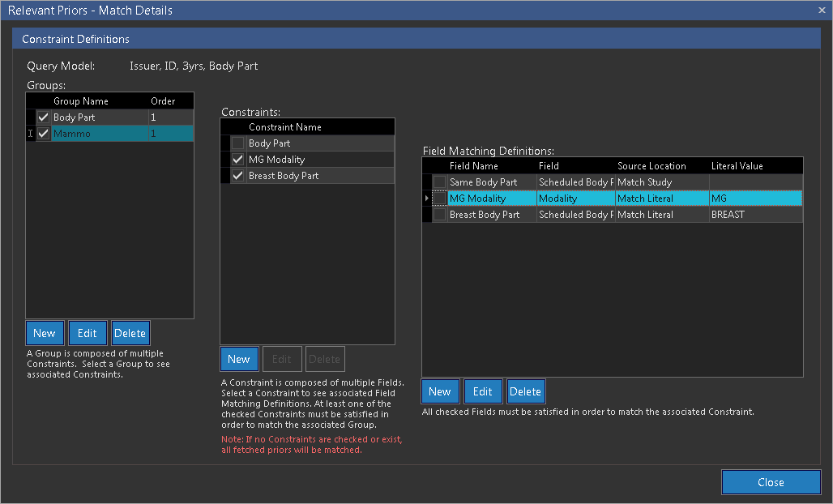
Task: Toggle the Mammo group checkbox
Action: pyautogui.click(x=44, y=134)
